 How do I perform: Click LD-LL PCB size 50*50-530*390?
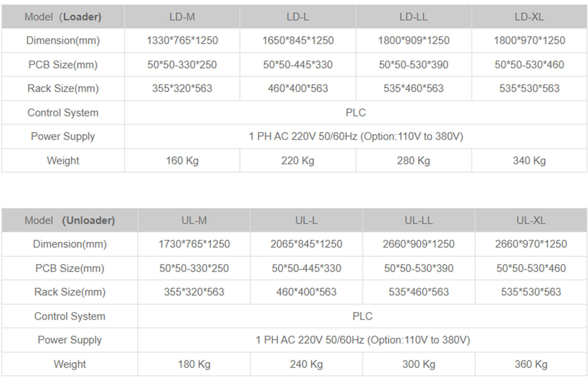click(413, 65)
